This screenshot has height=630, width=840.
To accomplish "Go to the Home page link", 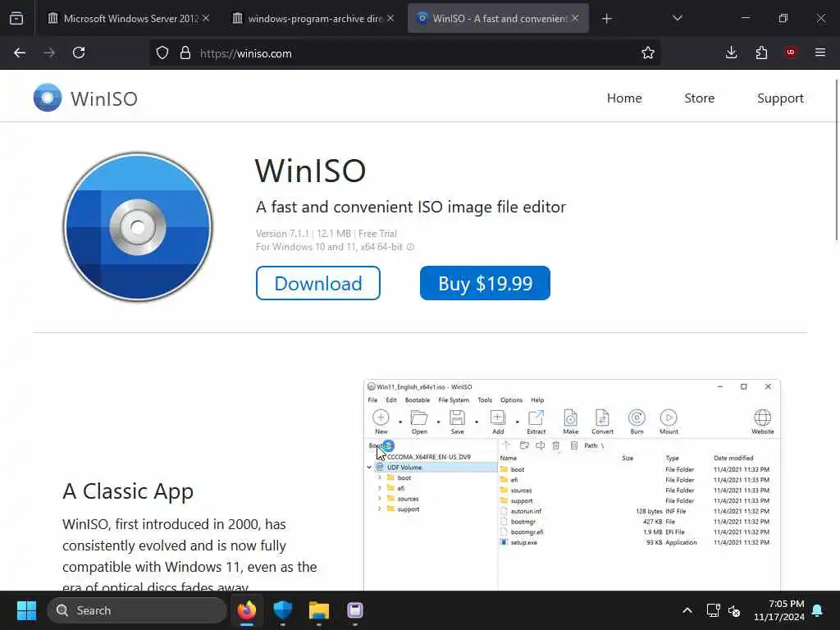I will coord(624,98).
